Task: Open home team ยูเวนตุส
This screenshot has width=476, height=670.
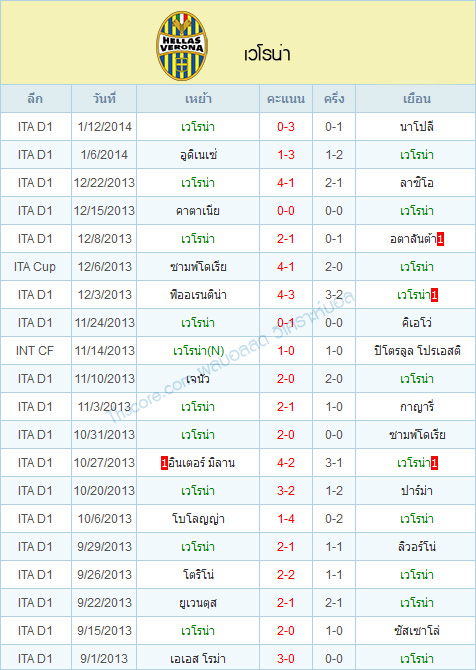Action: [x=198, y=602]
